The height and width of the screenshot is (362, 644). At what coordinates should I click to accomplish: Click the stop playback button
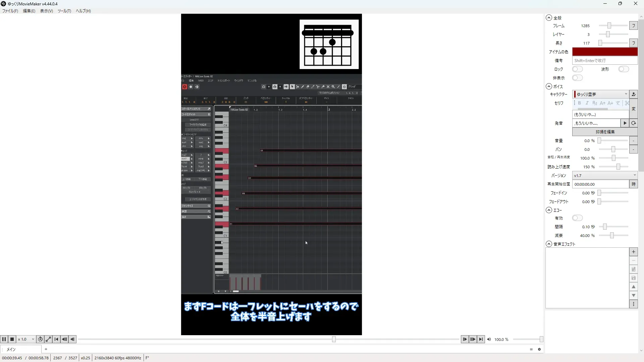(12, 339)
